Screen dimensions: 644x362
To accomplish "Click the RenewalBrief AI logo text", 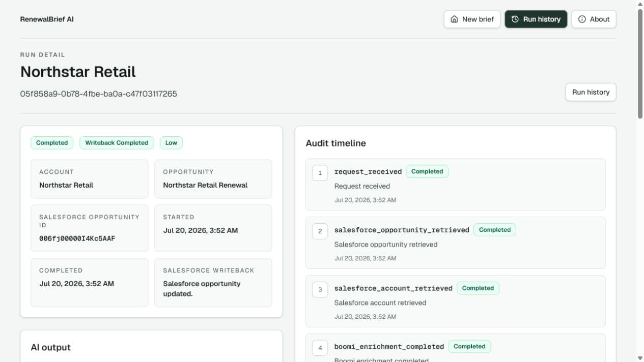I will point(47,19).
